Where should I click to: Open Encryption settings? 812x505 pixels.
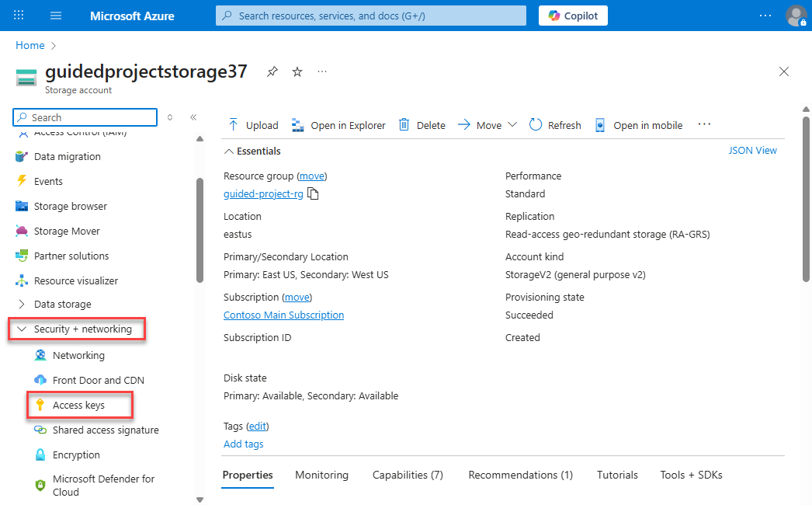(67, 455)
